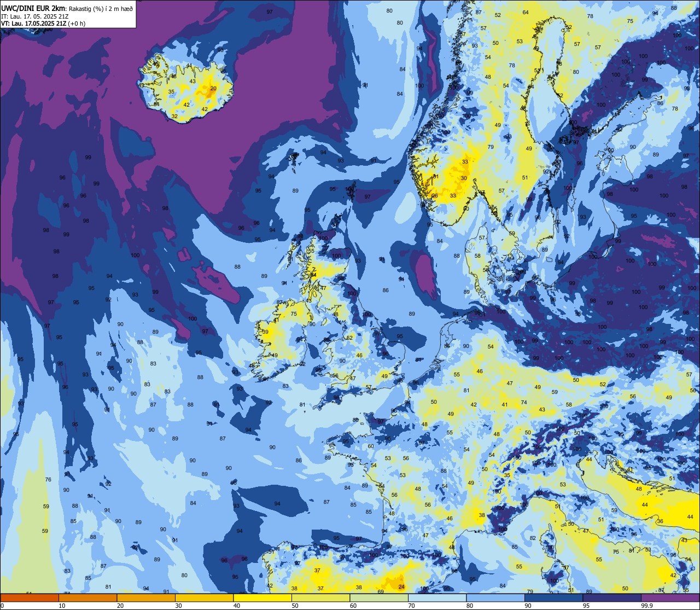Viewport: 700px width, 610px height.
Task: Select the purple legend swatch above 99.9
Action: (670, 598)
